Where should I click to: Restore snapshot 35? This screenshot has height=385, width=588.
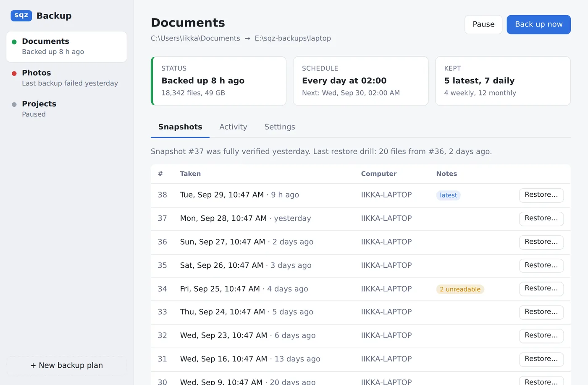541,266
